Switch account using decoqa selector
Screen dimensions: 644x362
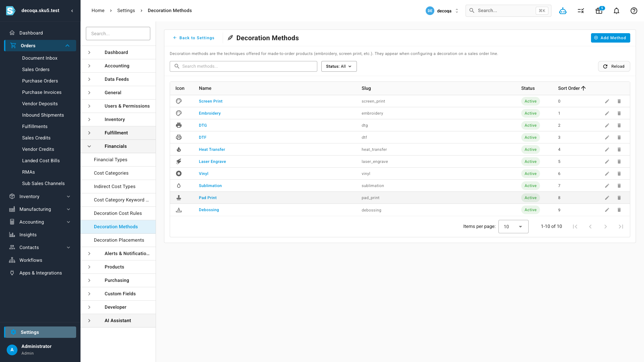click(x=442, y=11)
